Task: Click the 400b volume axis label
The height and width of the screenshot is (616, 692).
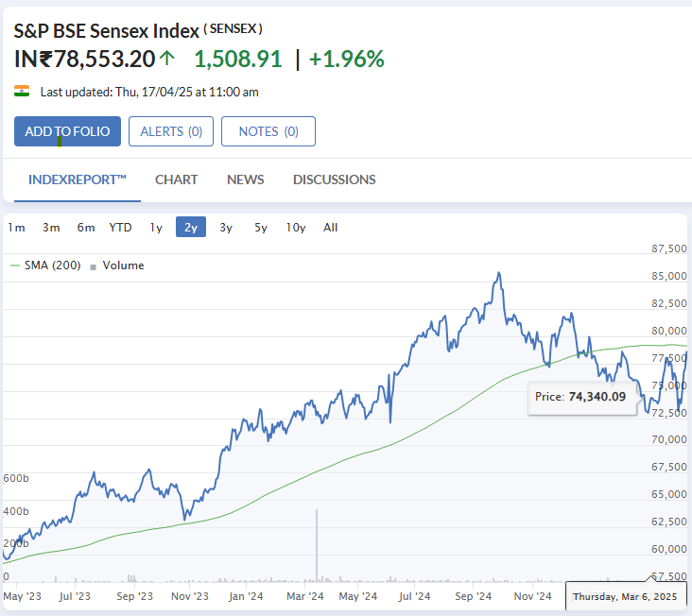Action: tap(16, 511)
